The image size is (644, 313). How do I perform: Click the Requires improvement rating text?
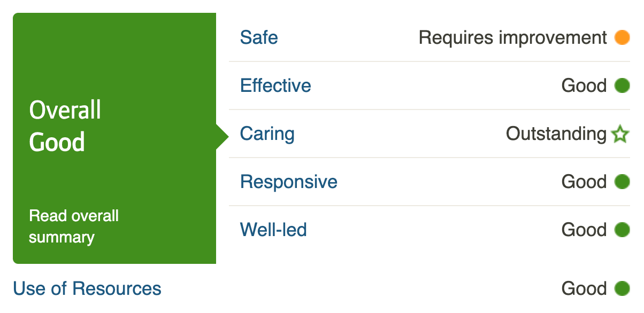512,38
